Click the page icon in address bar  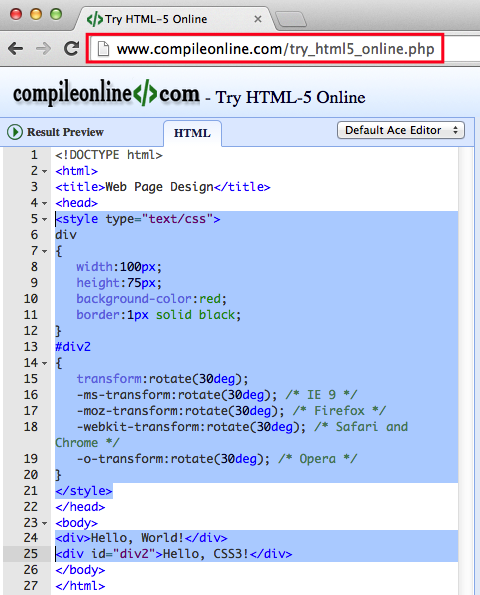click(x=103, y=49)
